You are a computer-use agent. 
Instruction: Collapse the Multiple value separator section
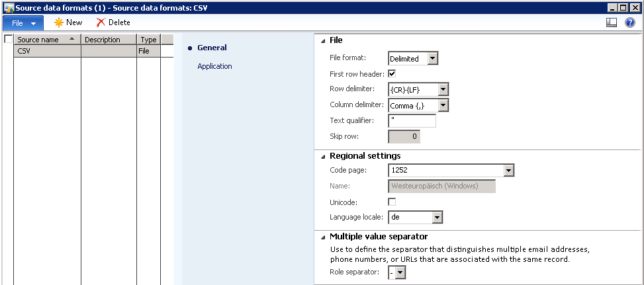point(324,237)
